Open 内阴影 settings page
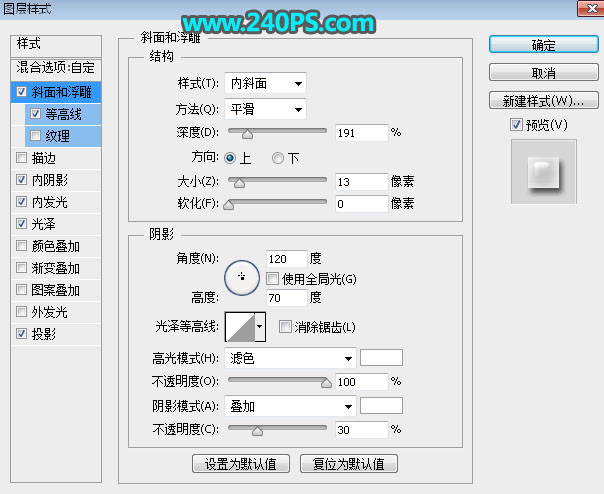Image resolution: width=604 pixels, height=494 pixels. [50, 180]
